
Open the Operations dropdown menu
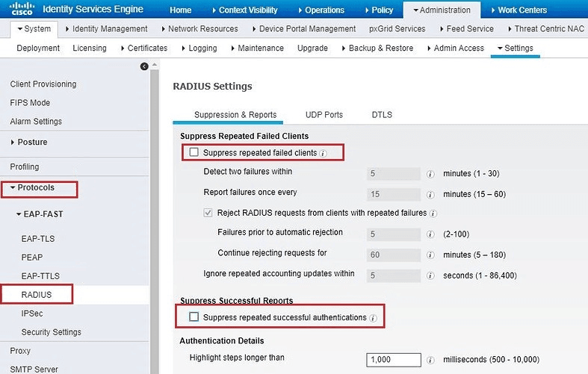(x=326, y=10)
